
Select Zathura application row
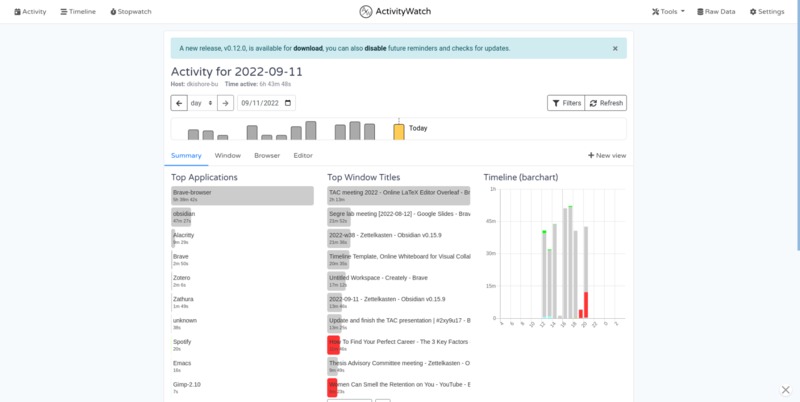pos(242,303)
